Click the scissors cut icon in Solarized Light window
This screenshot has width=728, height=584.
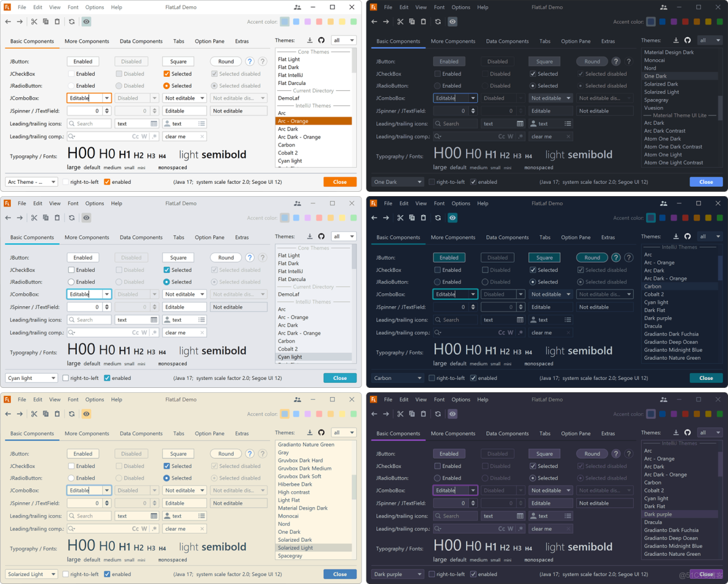pyautogui.click(x=34, y=414)
